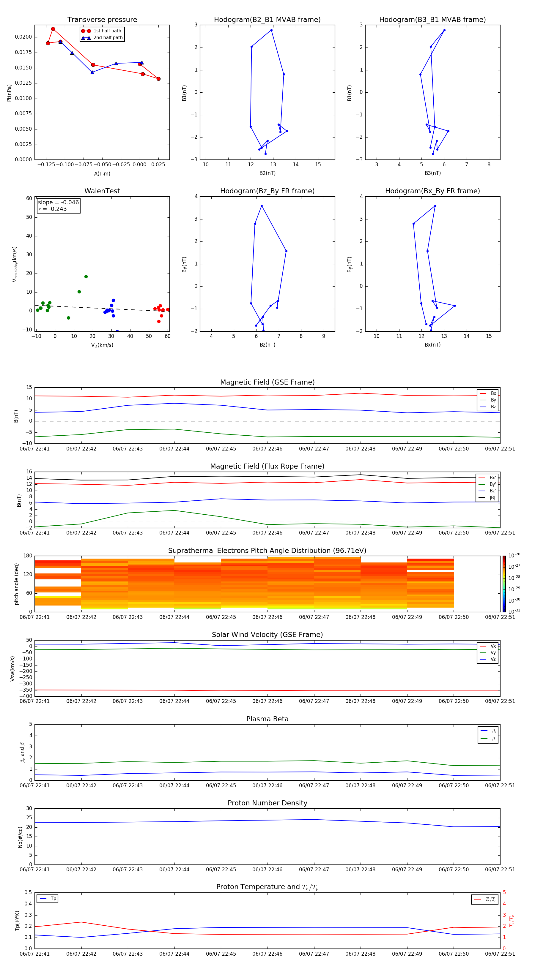Click the highest green point in WalenTest plot

[x=86, y=276]
